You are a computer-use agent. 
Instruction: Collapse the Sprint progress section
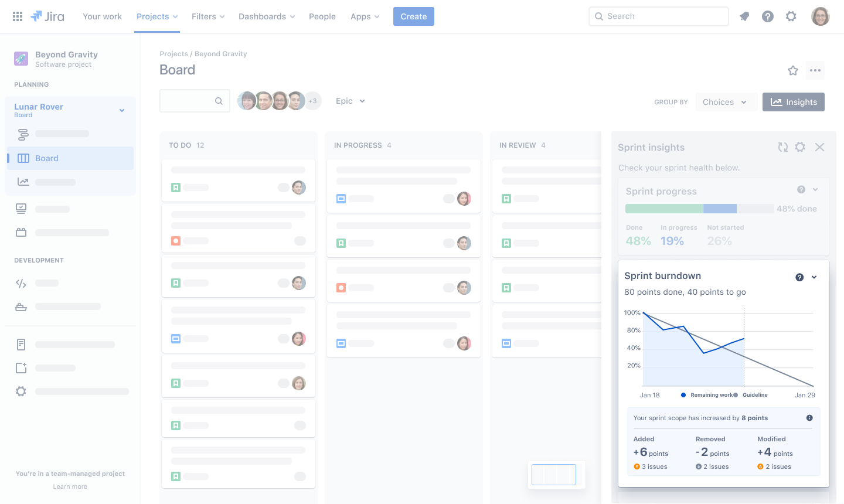point(815,189)
